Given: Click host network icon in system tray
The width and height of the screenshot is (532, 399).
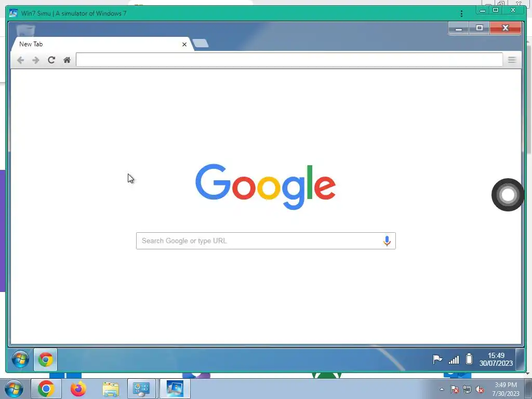Looking at the screenshot, I should (467, 389).
